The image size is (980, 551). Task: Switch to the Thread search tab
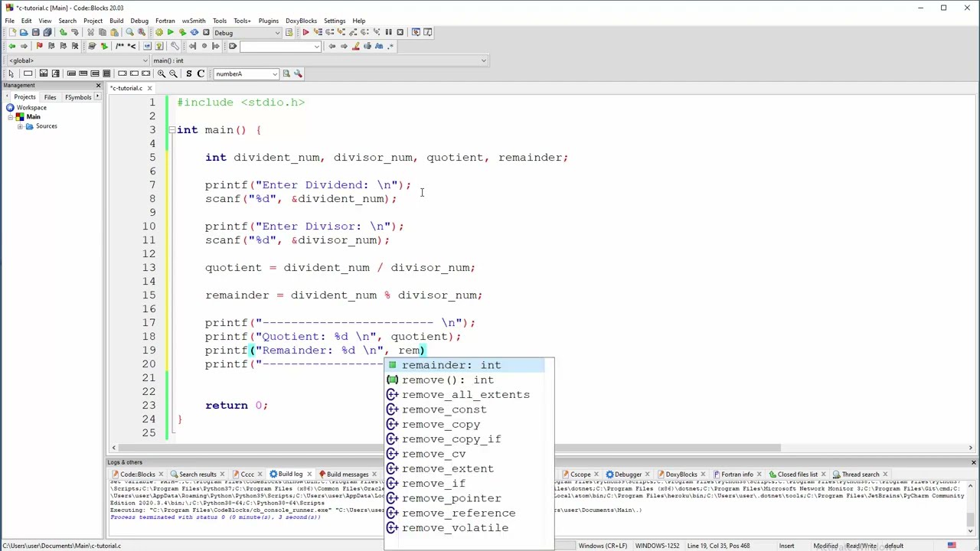click(x=861, y=474)
